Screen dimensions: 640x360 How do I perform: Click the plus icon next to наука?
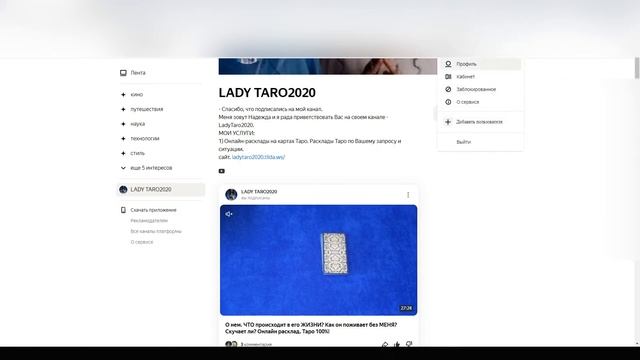click(123, 124)
